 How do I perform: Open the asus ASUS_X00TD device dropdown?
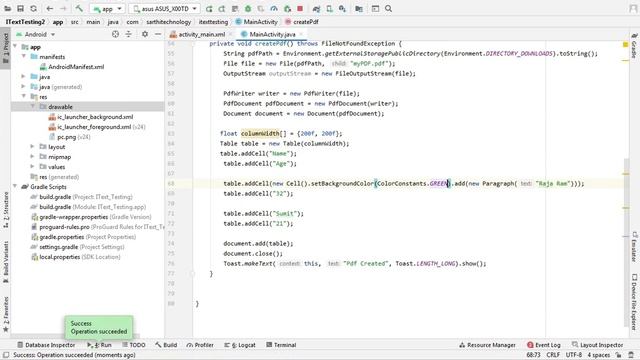coord(164,9)
